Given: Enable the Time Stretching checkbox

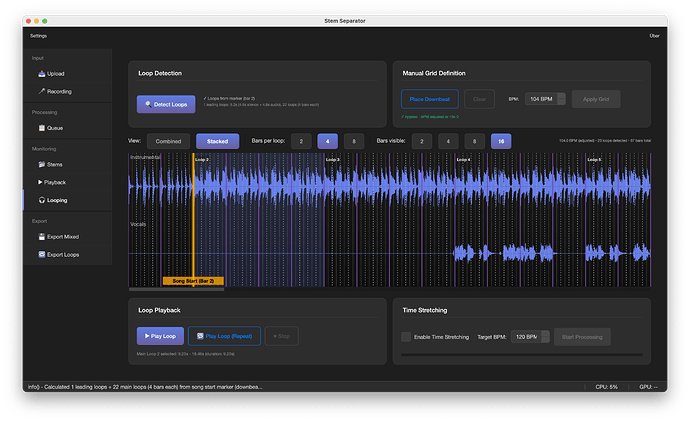Looking at the screenshot, I should [406, 337].
